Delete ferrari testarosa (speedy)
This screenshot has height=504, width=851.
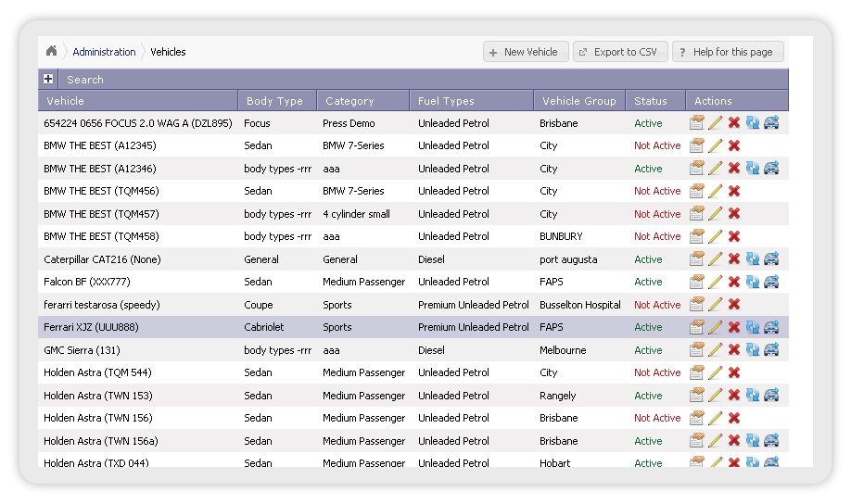[x=734, y=305]
